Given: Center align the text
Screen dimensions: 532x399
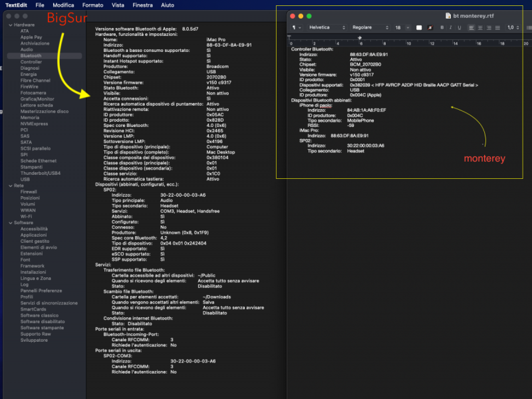Looking at the screenshot, I should 479,27.
